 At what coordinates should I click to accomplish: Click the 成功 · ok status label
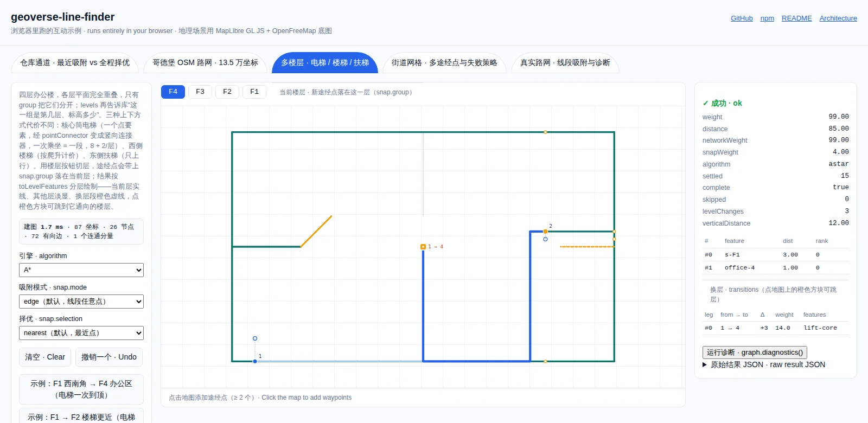pos(722,103)
